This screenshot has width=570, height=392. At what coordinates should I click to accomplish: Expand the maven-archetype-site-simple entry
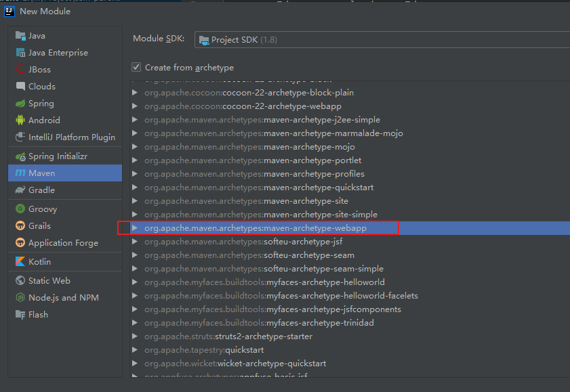pyautogui.click(x=135, y=214)
